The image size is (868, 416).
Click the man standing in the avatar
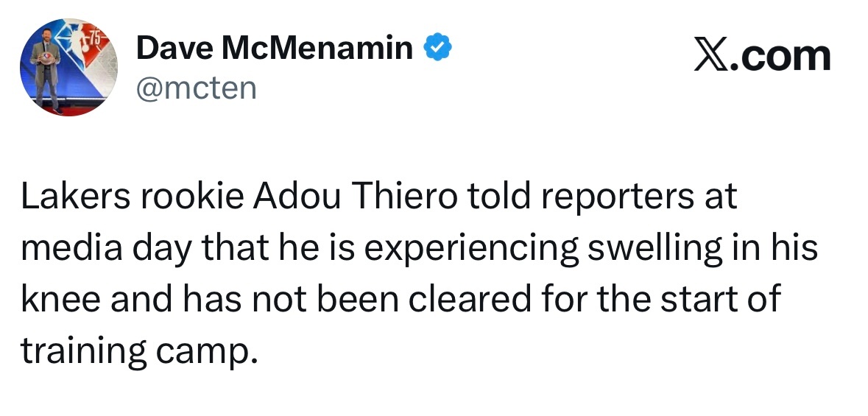coord(47,69)
